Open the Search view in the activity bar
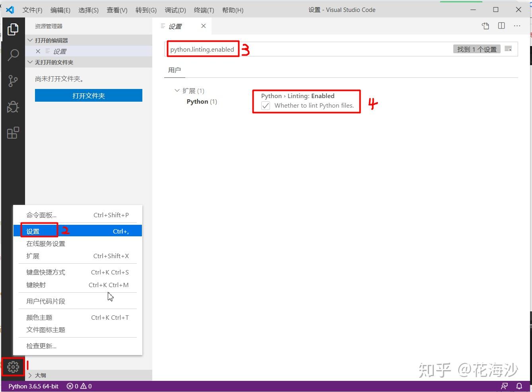 click(x=13, y=55)
